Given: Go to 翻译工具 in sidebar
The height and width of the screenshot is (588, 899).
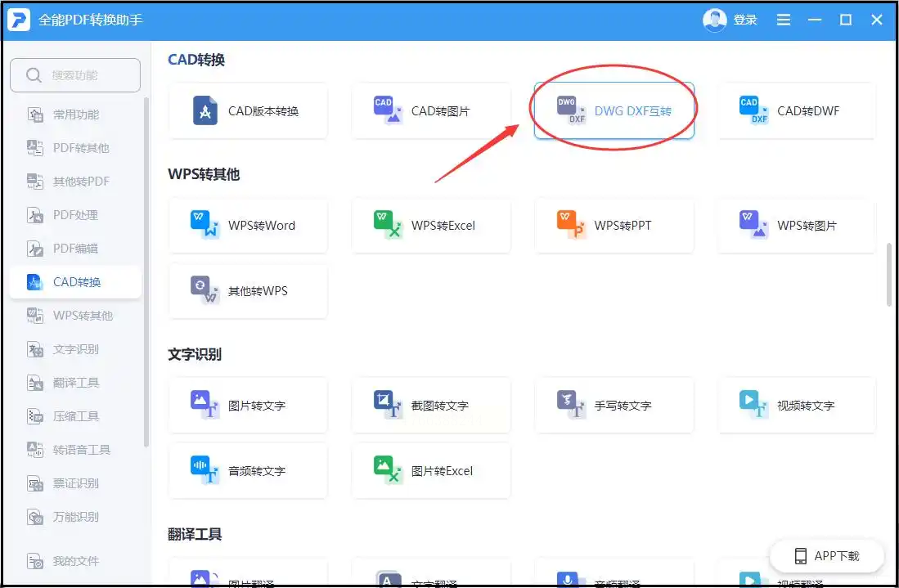Looking at the screenshot, I should (x=75, y=383).
